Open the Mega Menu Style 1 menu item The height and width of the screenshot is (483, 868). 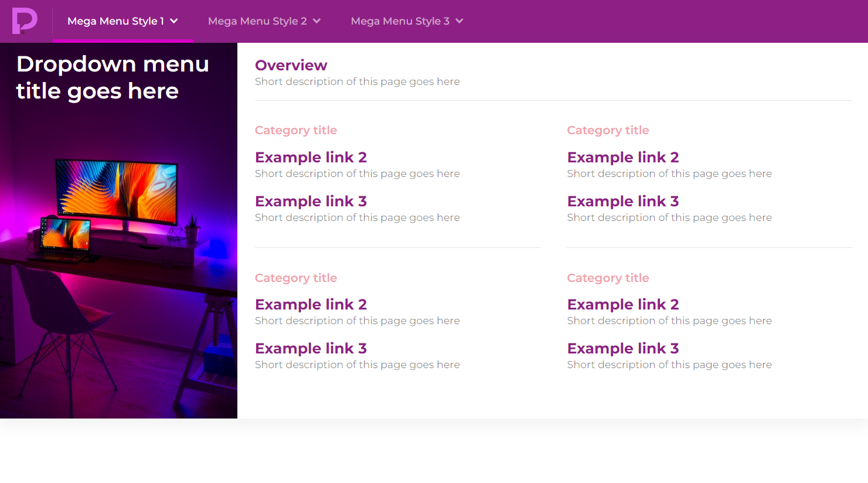tap(114, 21)
